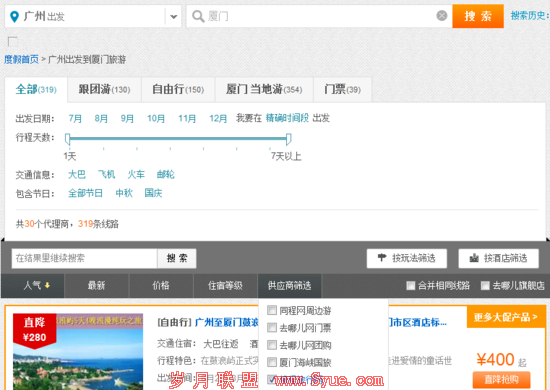Click the location pin icon beside 广州出发
550x390 pixels.
click(x=14, y=16)
